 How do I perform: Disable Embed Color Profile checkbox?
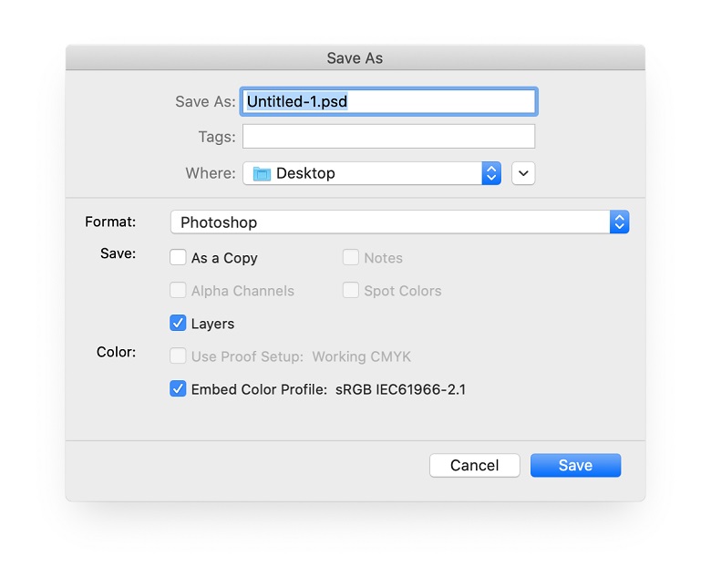(178, 389)
